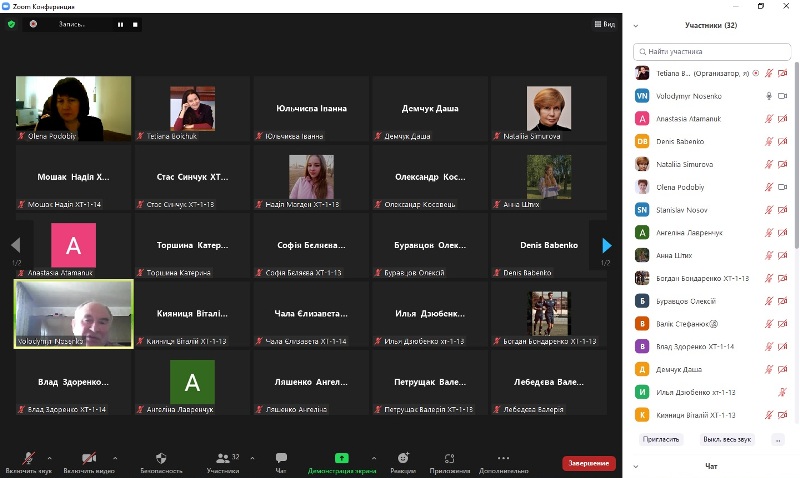Click the More options three-dot icon

503,458
